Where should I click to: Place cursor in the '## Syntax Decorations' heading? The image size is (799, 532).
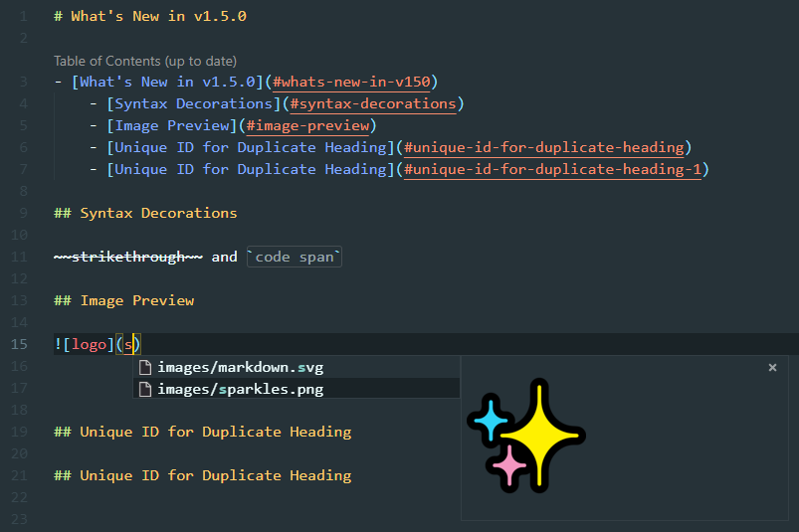(145, 213)
